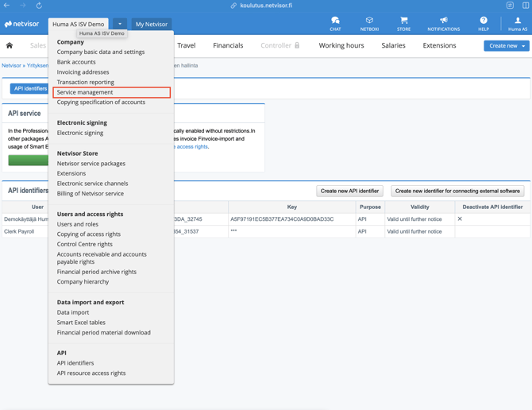Expand the Create new dropdown button

pos(506,46)
